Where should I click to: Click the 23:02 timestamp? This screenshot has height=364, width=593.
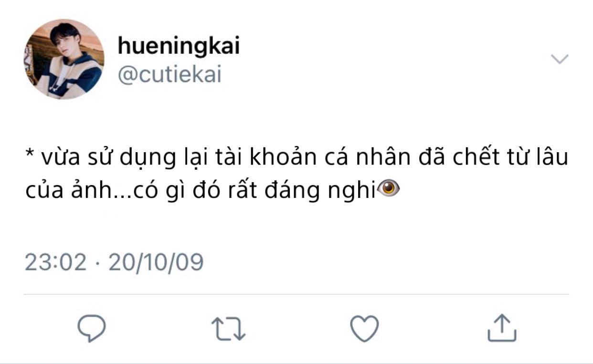tap(56, 262)
